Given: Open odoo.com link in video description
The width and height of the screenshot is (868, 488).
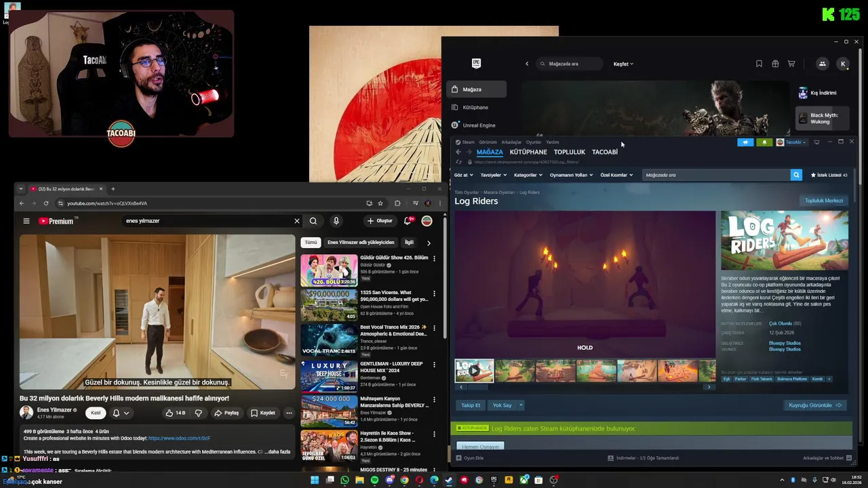Looking at the screenshot, I should point(179,439).
